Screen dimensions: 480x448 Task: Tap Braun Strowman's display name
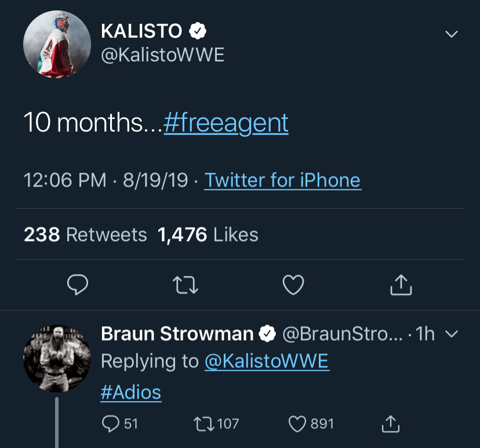[177, 334]
